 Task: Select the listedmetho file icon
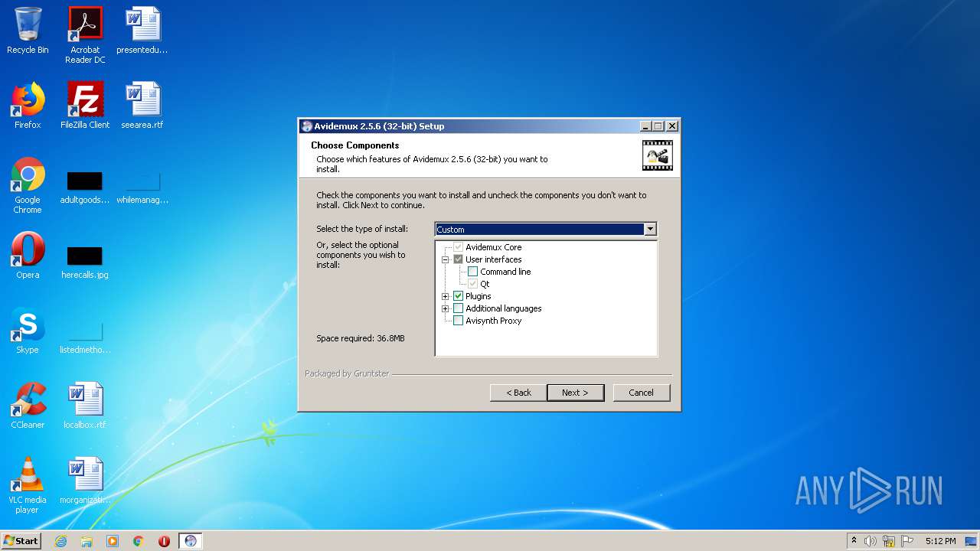(85, 337)
